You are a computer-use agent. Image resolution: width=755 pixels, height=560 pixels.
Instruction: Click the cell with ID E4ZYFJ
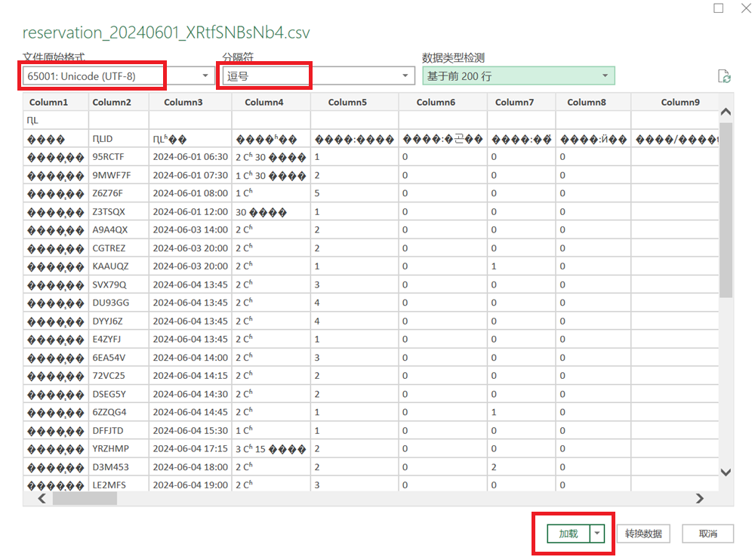119,339
